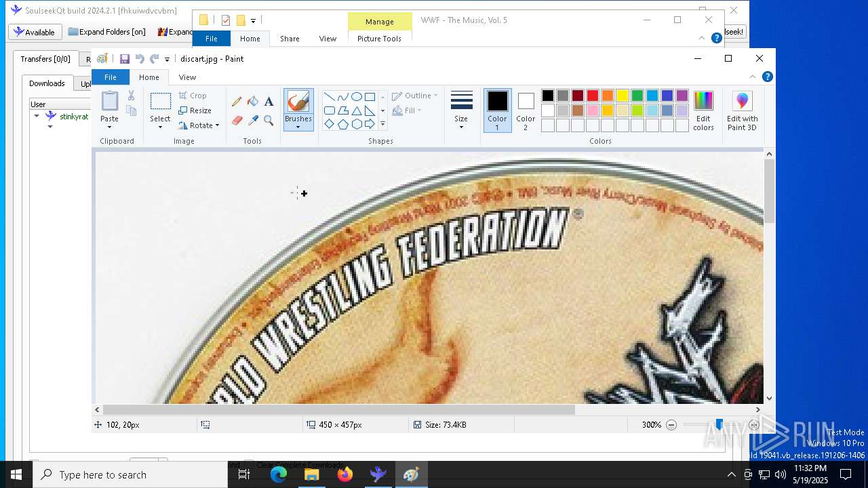Switch to Paint View tab
This screenshot has height=488, width=868.
(x=187, y=77)
